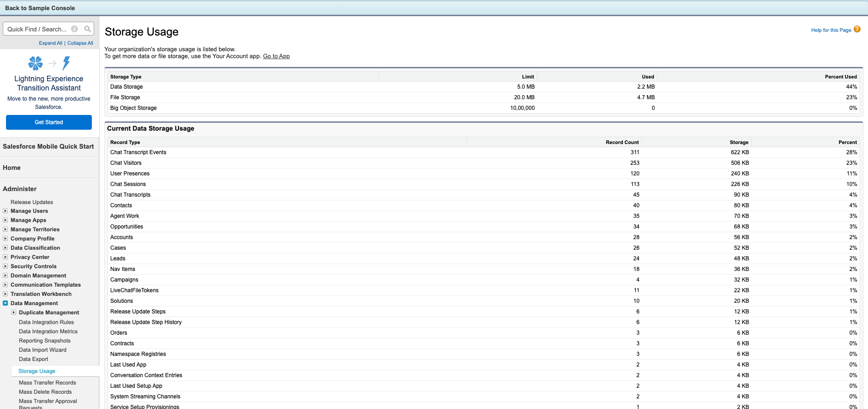Collapse the Data Management node arrow

coord(6,303)
